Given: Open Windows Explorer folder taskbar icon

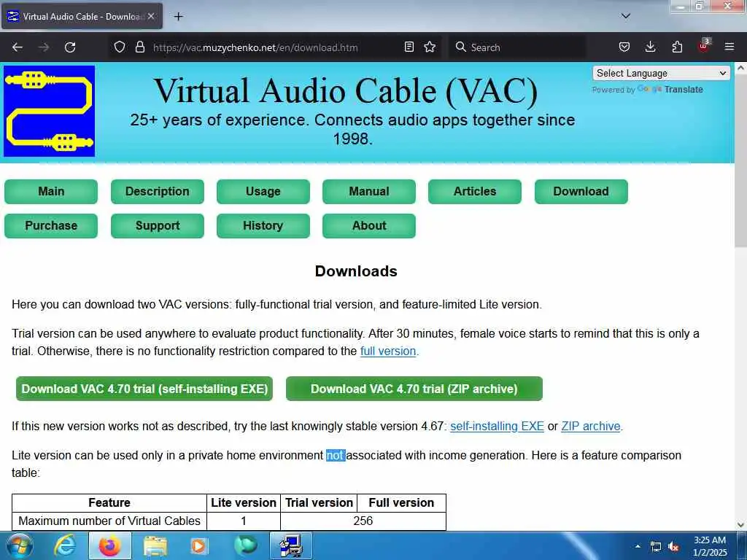Looking at the screenshot, I should pyautogui.click(x=155, y=546).
